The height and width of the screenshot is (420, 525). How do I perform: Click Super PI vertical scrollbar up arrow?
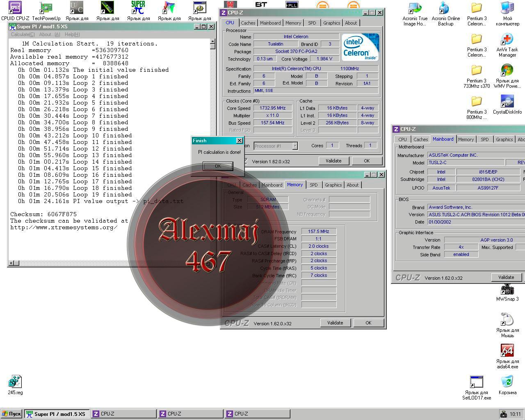[212, 41]
